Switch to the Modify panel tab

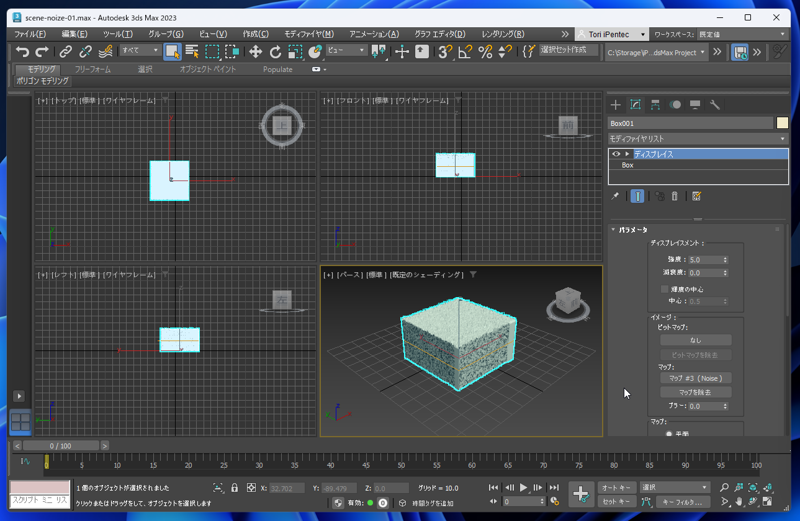[635, 105]
